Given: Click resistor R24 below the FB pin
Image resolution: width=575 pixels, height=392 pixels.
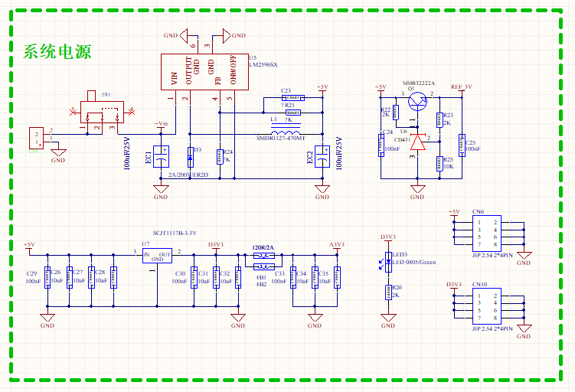Looking at the screenshot, I should pos(220,156).
